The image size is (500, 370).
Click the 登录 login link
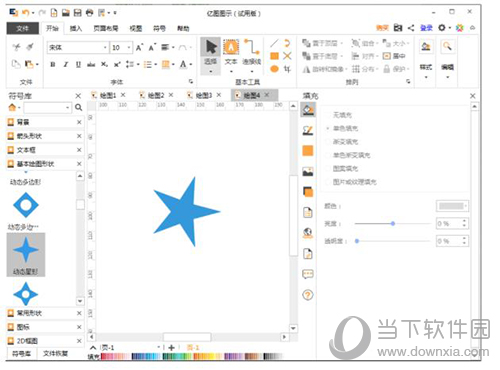426,28
